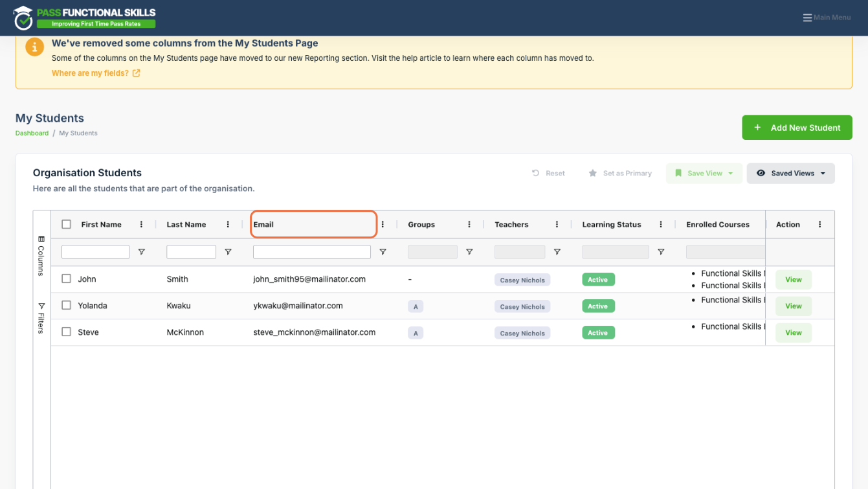This screenshot has height=489, width=868.
Task: View Steve McKinnon's student record
Action: coord(794,333)
